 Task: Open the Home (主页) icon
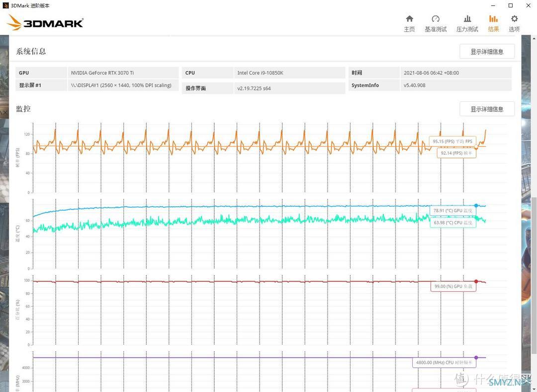click(x=409, y=19)
